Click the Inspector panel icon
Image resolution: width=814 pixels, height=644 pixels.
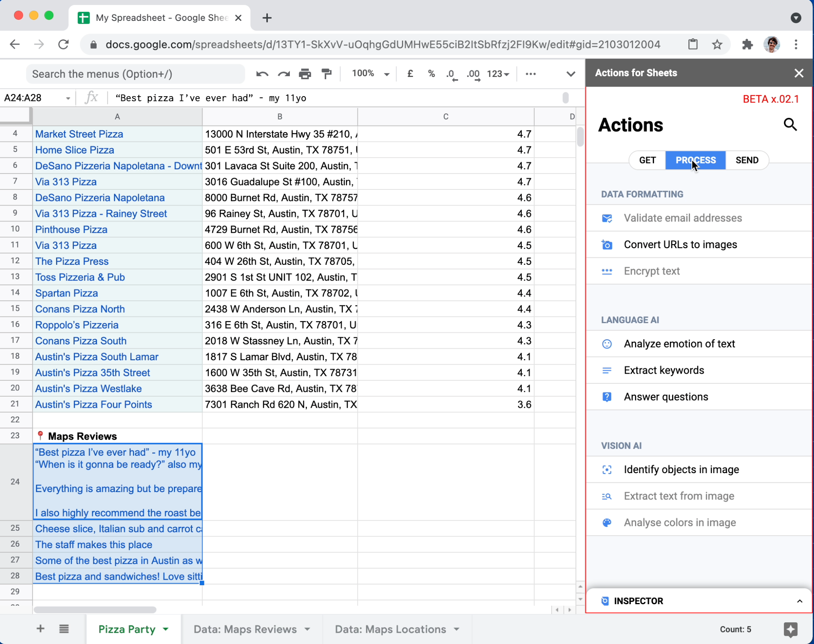point(605,601)
